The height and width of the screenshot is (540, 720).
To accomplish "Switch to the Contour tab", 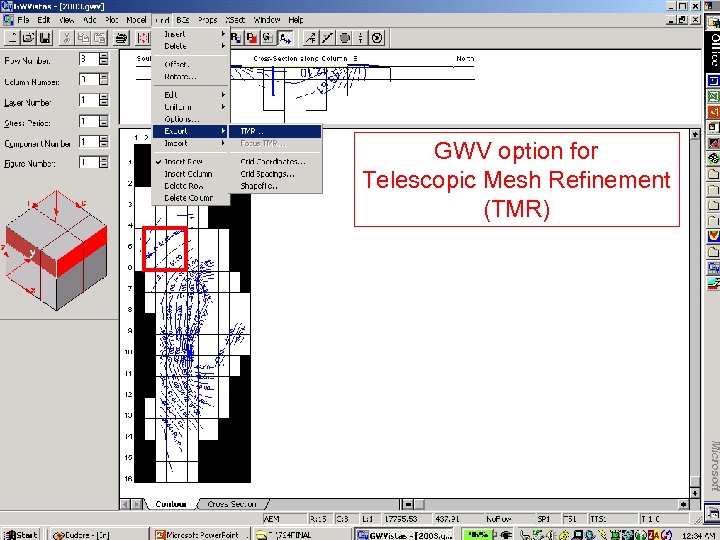I will click(x=170, y=504).
